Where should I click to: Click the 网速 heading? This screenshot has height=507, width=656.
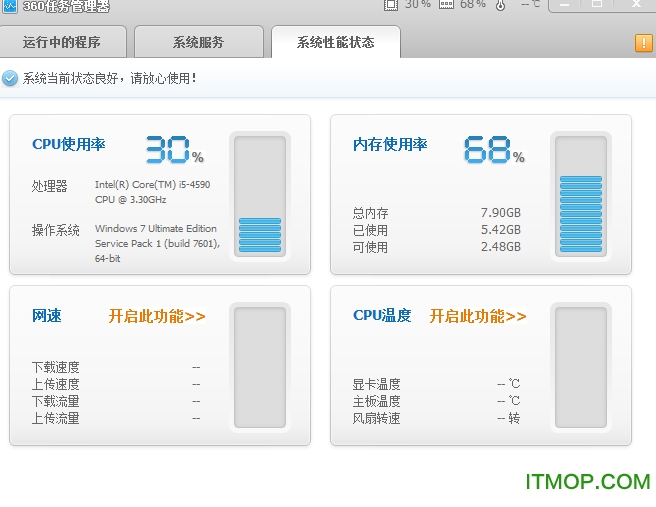click(x=47, y=316)
